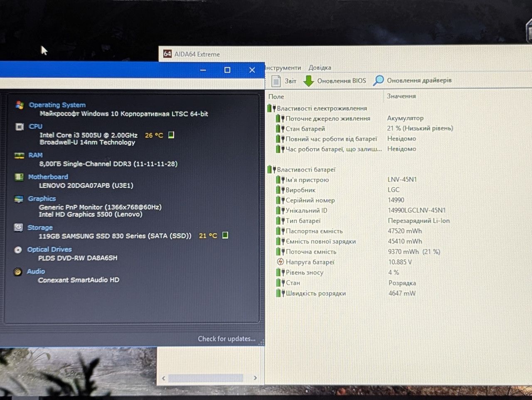
Task: Click the red voltage icon beside Напруга батареї
Action: point(280,262)
